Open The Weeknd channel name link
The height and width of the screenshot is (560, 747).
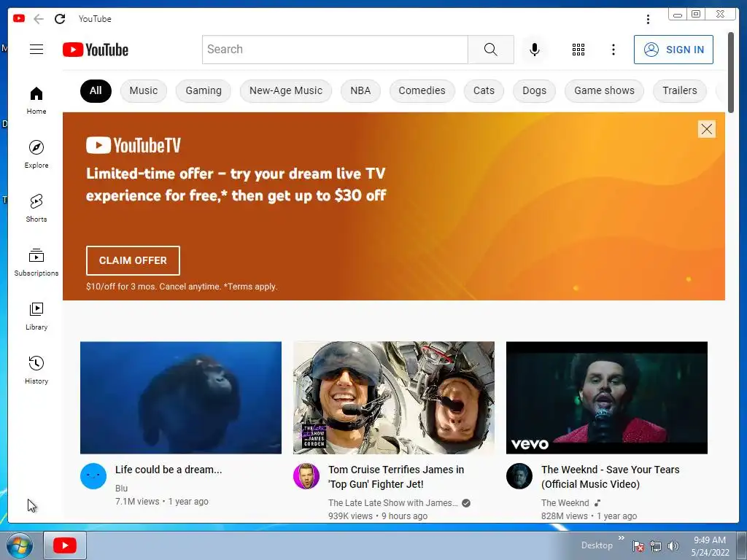pyautogui.click(x=565, y=503)
